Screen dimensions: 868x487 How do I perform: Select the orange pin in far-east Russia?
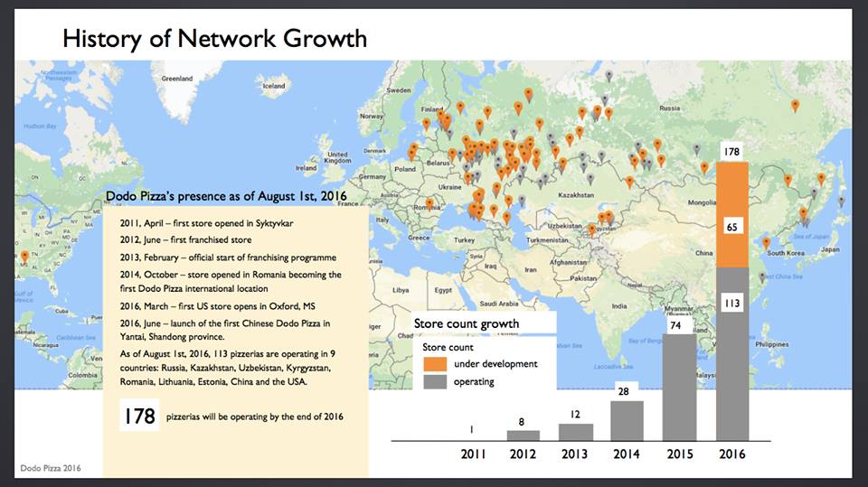tap(795, 105)
